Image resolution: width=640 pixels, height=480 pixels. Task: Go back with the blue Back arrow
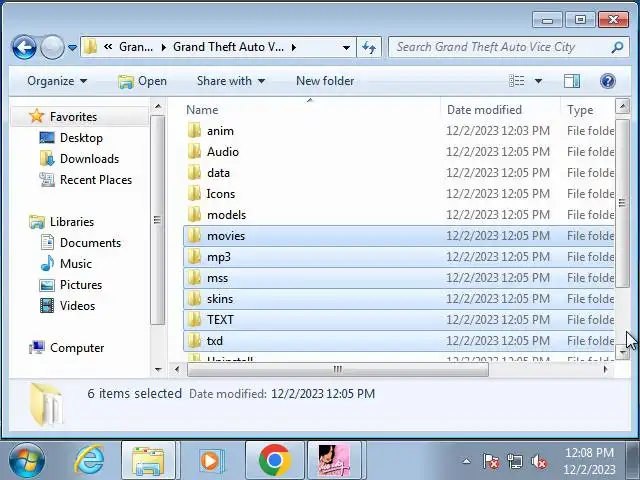coord(24,47)
